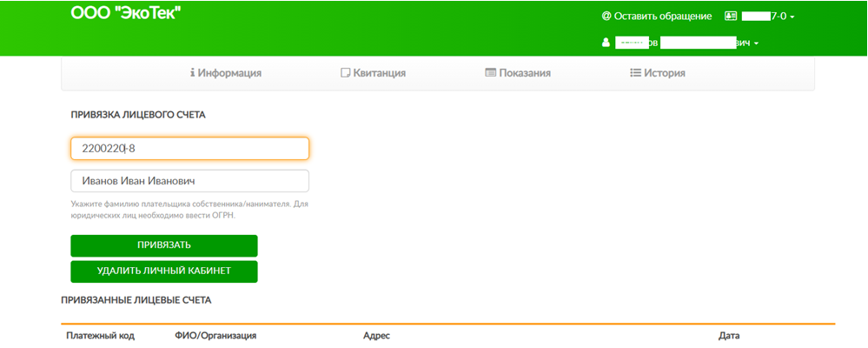Click УДАЛИТЬ ЛИЧНЫЙ КАБИНЕТ button

(x=164, y=271)
